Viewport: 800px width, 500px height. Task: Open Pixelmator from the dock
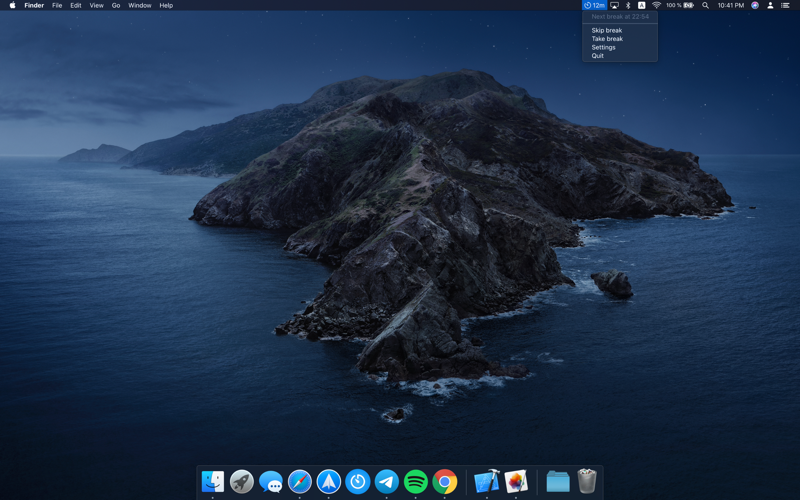(x=516, y=482)
